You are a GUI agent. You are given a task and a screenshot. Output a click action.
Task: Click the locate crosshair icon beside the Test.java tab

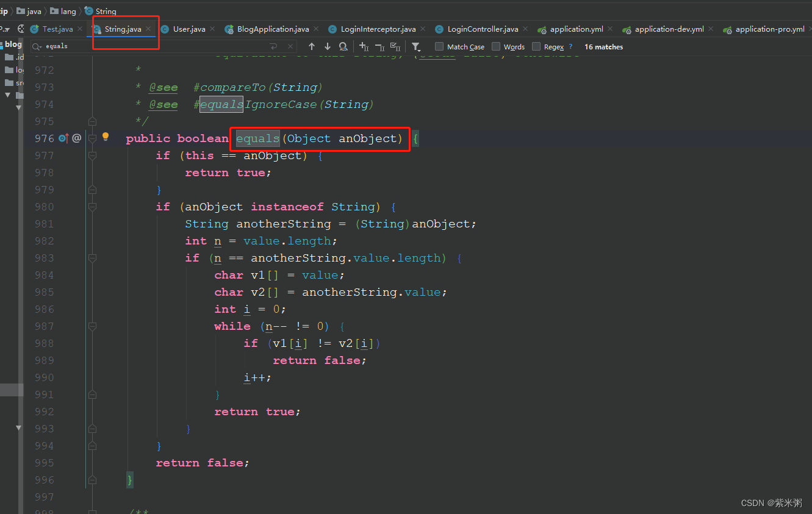point(21,29)
